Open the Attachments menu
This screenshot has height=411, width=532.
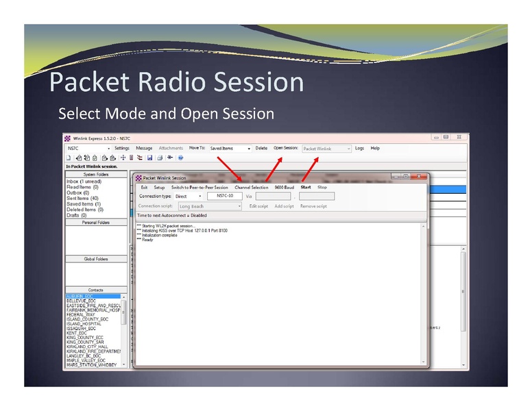click(171, 148)
